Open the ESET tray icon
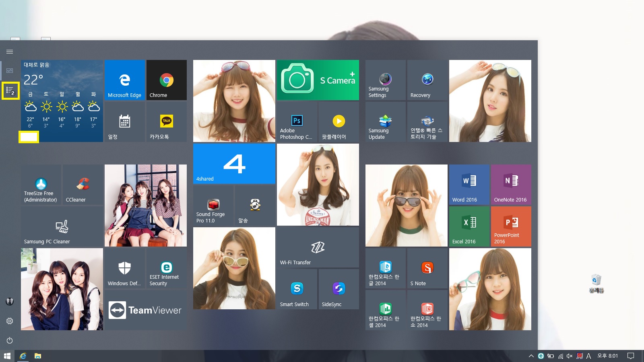644x362 pixels. 541,356
